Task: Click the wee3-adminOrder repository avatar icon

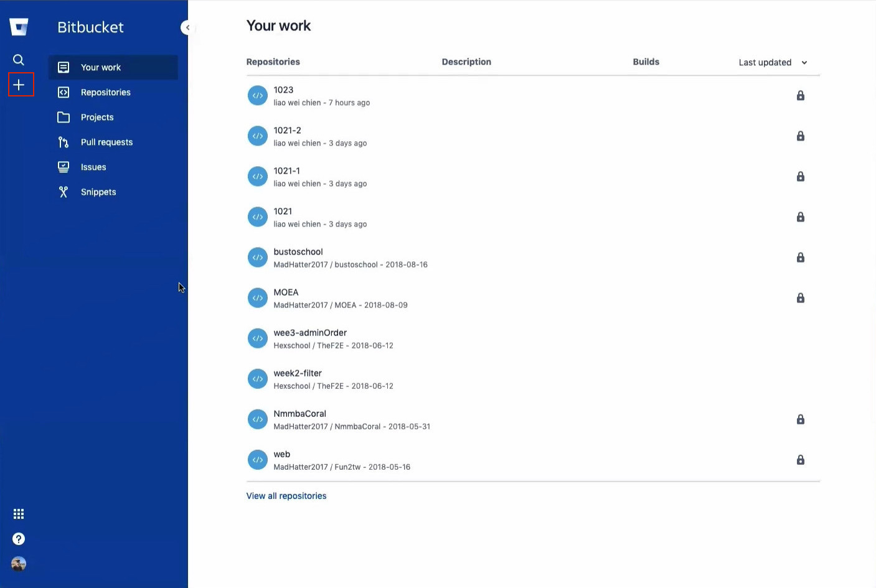Action: click(x=258, y=338)
